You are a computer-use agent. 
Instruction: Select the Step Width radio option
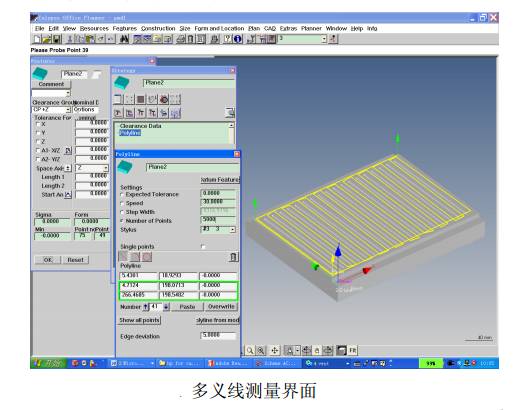(122, 212)
